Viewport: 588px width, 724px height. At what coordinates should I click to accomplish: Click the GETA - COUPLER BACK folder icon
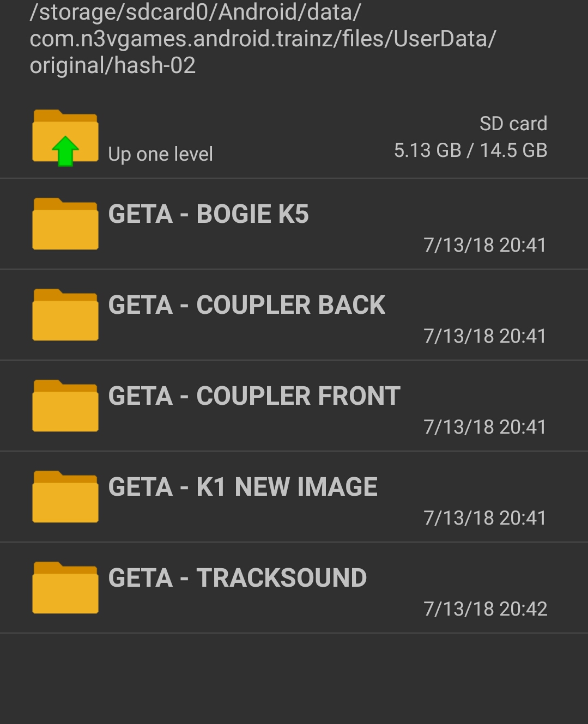65,315
